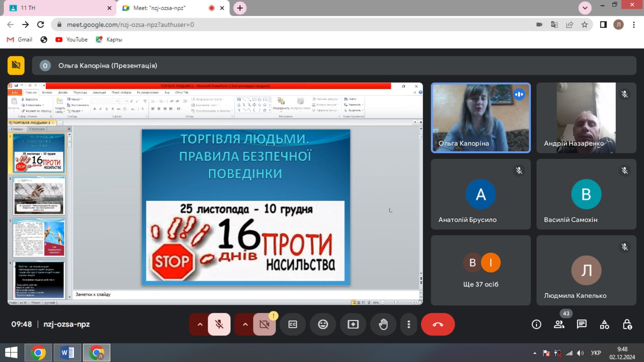644x362 pixels.
Task: Open the YouTube bookmark
Action: pyautogui.click(x=72, y=39)
